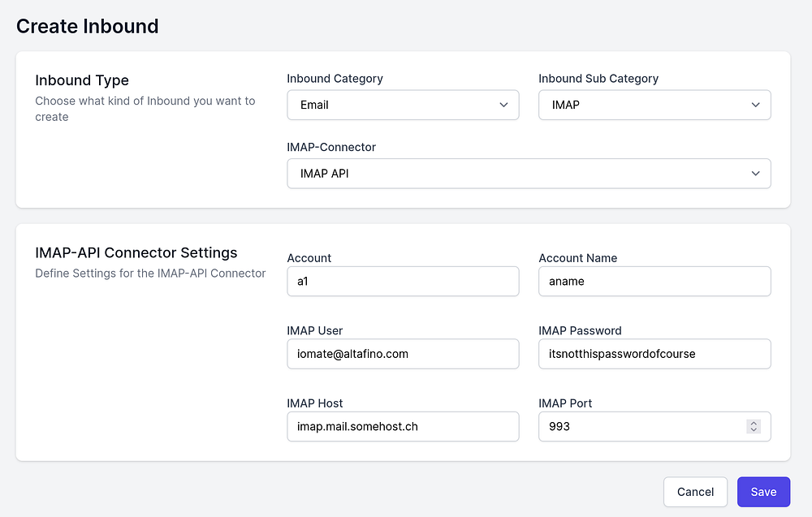
Task: Click the Account Name label
Action: [x=577, y=258]
